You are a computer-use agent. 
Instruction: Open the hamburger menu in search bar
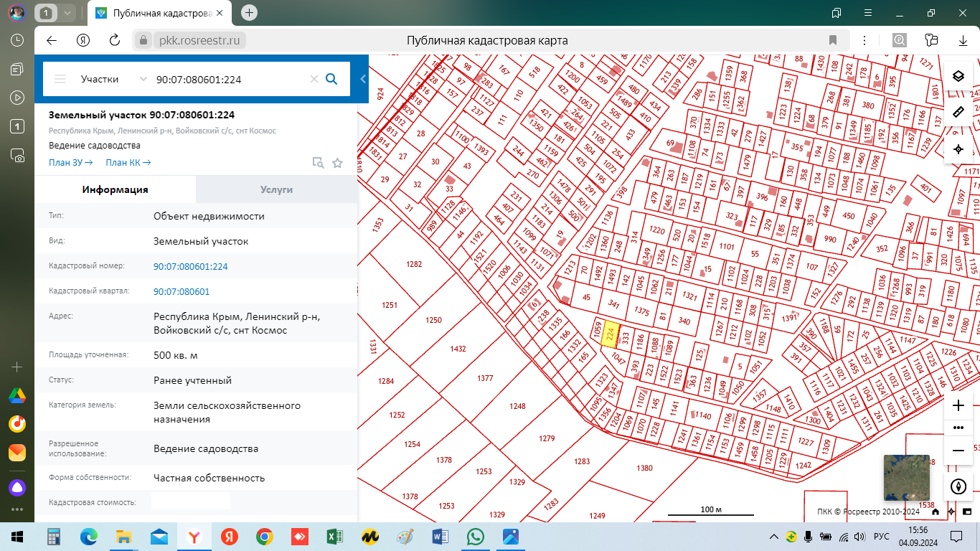60,79
